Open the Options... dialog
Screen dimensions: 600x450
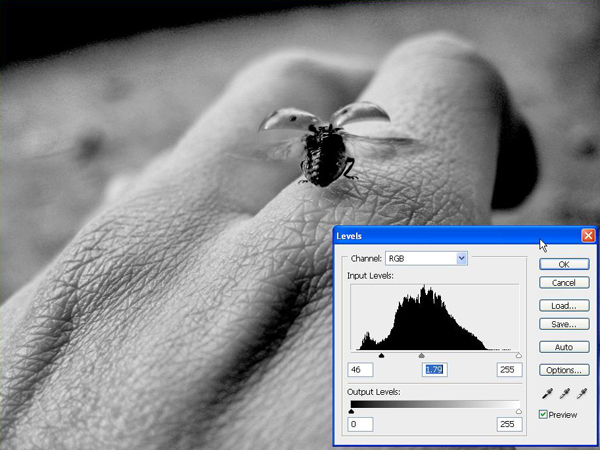point(564,370)
